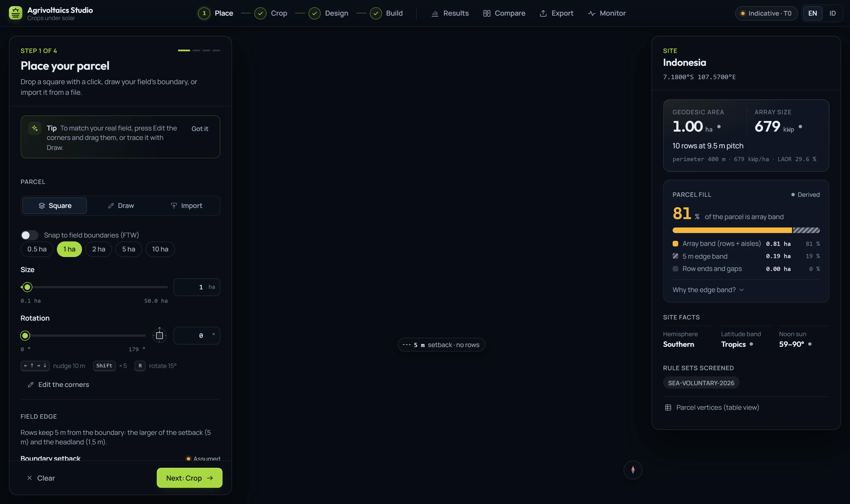
Task: Click the info dot beside 679 kWp
Action: 800,127
